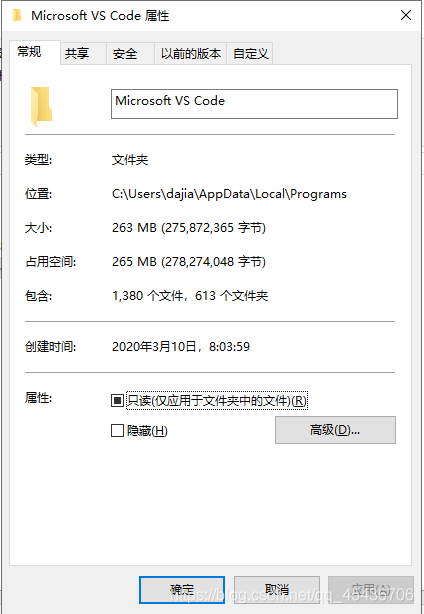
Task: Open the 安全 tab
Action: [x=130, y=53]
